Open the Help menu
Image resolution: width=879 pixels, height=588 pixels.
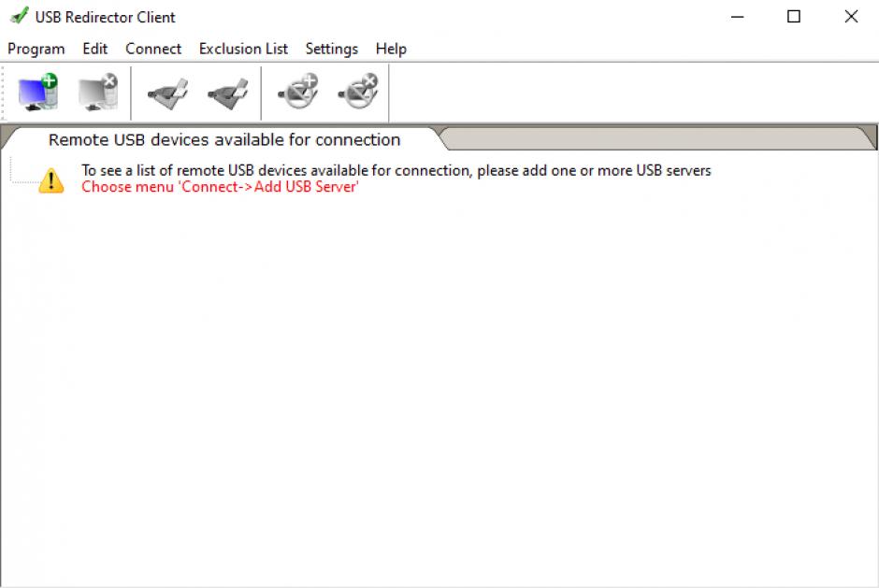[391, 50]
